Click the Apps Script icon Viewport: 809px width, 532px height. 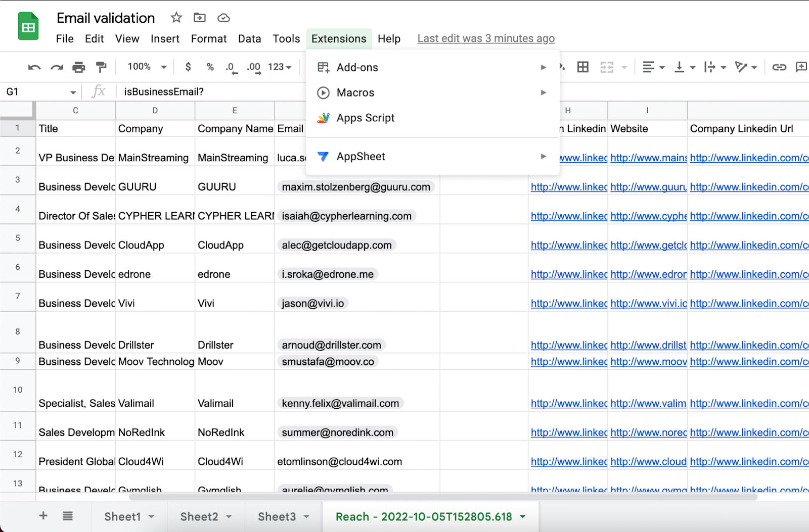[x=323, y=118]
